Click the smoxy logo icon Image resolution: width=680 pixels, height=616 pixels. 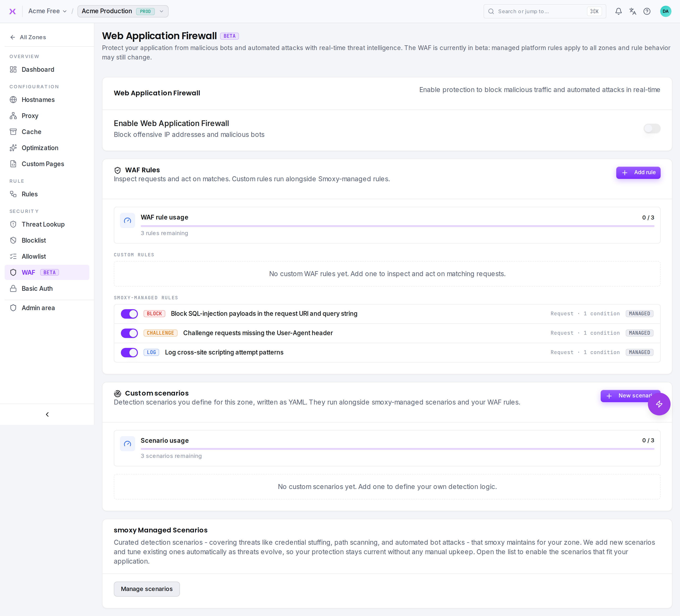(13, 12)
